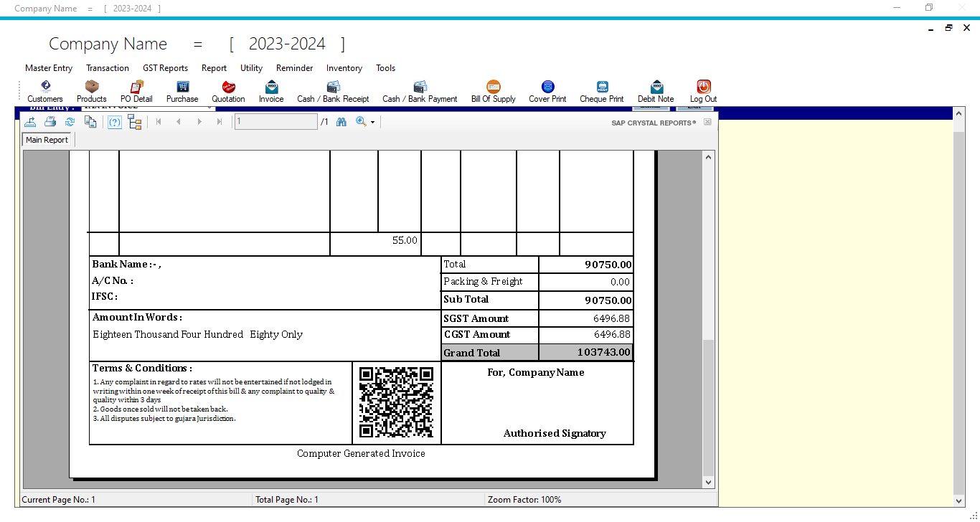Log Out of the application
This screenshot has width=980, height=522.
702,91
